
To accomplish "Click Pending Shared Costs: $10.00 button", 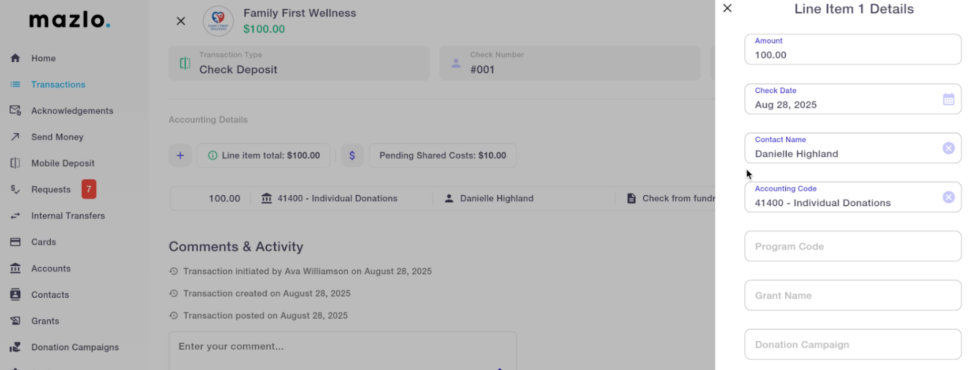I will (442, 156).
